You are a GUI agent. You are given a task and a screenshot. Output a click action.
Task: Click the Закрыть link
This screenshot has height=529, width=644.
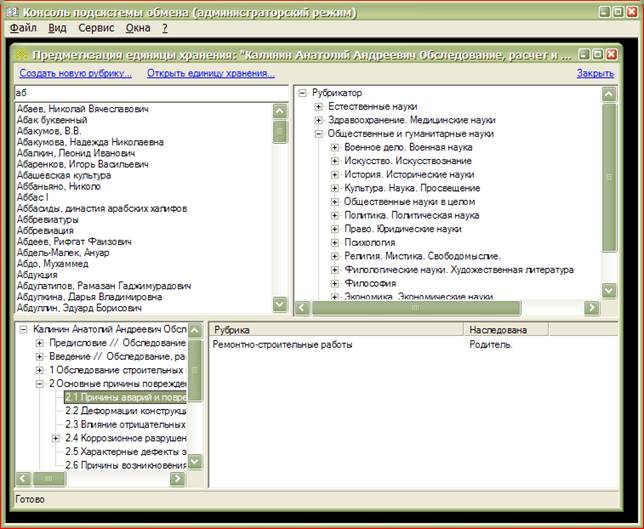pos(595,73)
